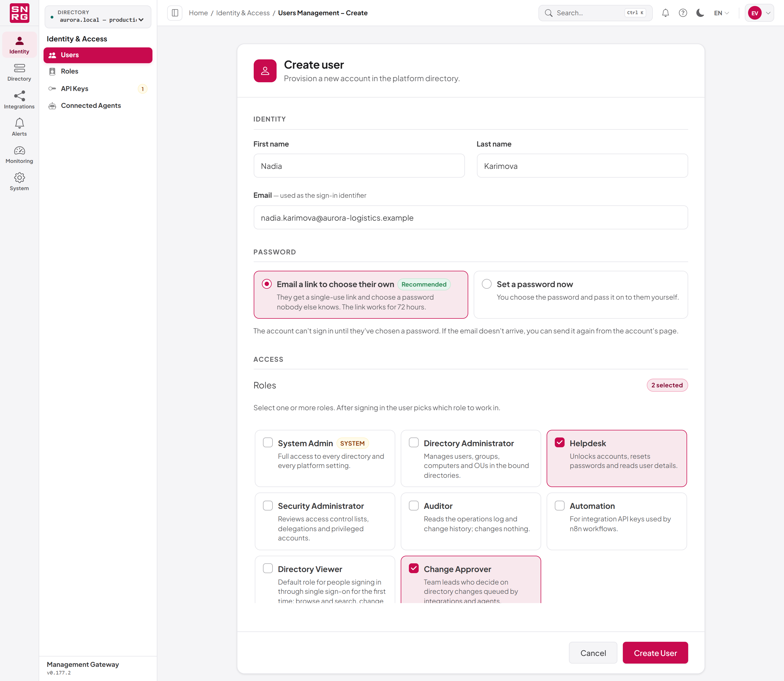Check the Directory Viewer role
This screenshot has width=784, height=681.
point(268,568)
